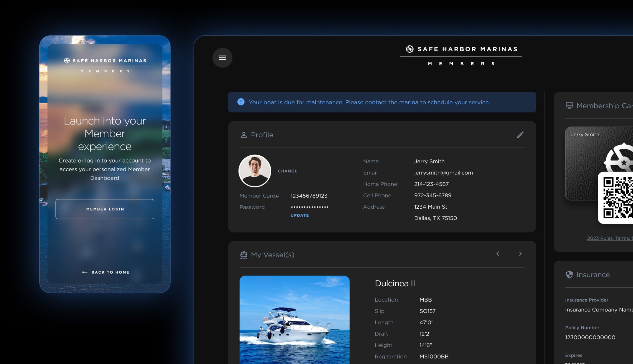The image size is (633, 364).
Task: Click the Back to Home link
Action: point(110,272)
